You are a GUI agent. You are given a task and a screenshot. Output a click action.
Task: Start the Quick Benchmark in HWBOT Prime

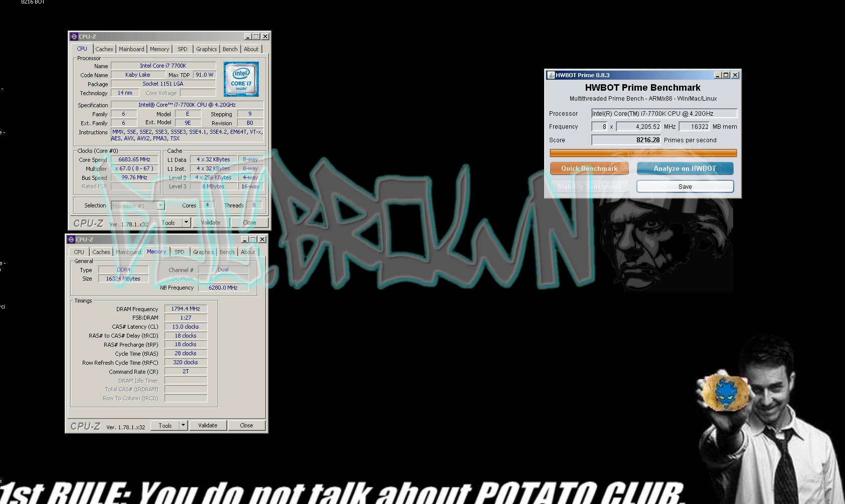coord(589,168)
